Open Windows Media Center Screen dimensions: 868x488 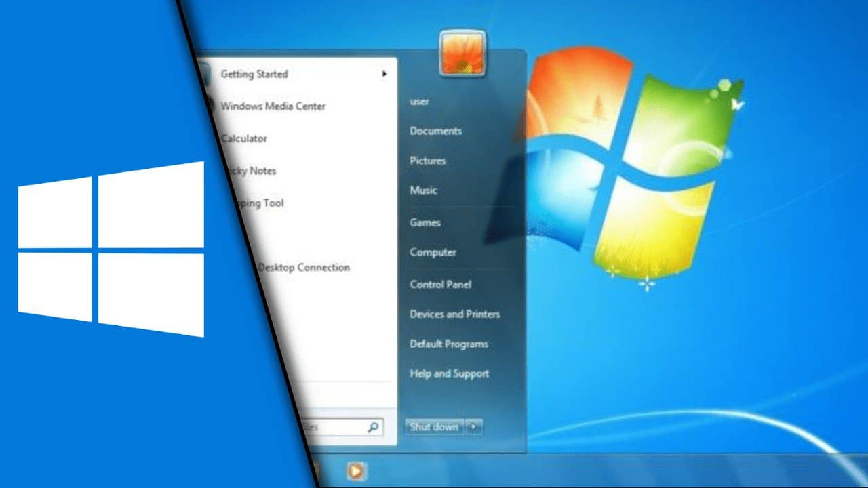click(273, 106)
